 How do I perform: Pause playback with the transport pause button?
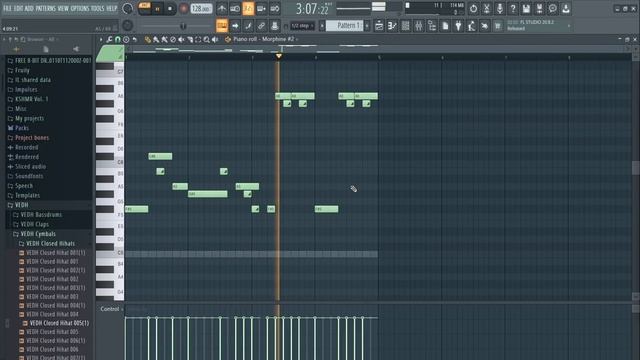pyautogui.click(x=158, y=9)
